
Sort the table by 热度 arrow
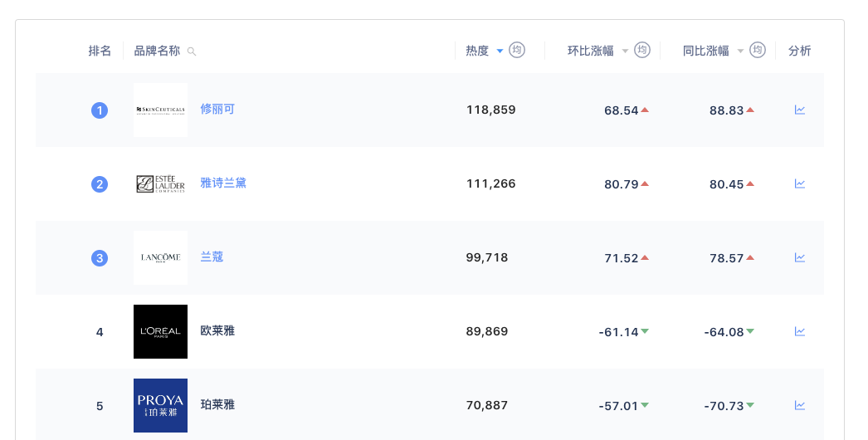pyautogui.click(x=500, y=51)
